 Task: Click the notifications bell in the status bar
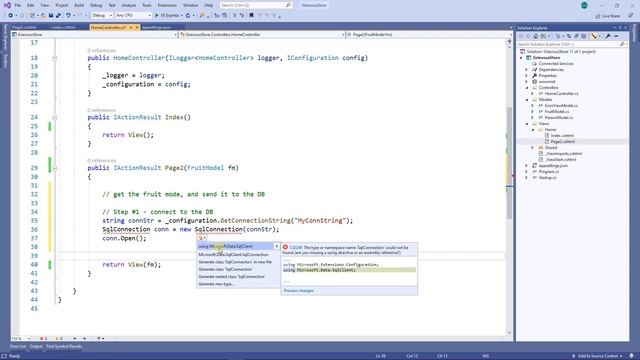(x=632, y=356)
